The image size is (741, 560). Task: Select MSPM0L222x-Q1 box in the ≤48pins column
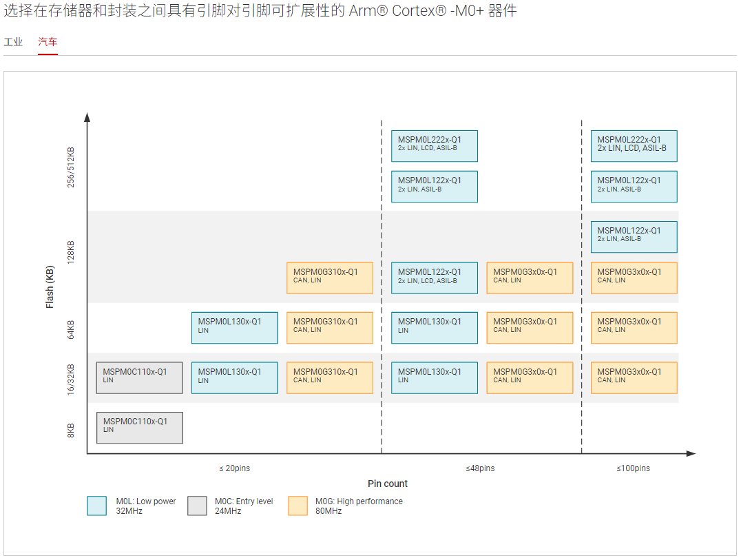click(435, 146)
